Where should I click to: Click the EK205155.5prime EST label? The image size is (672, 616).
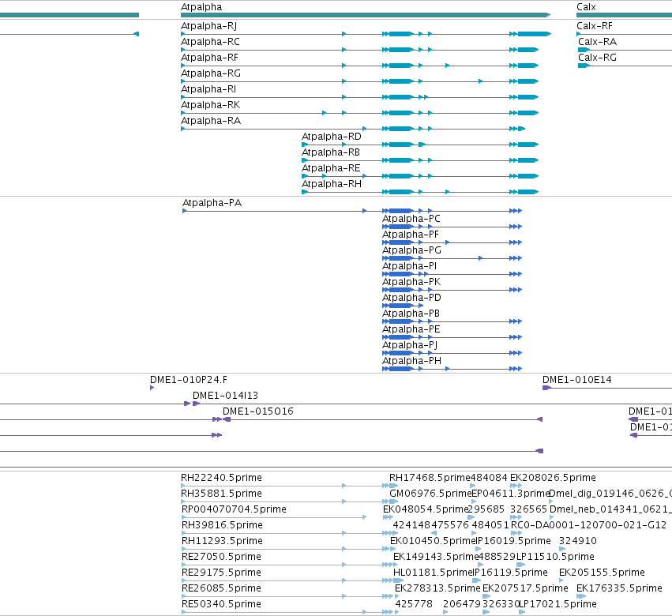[602, 573]
